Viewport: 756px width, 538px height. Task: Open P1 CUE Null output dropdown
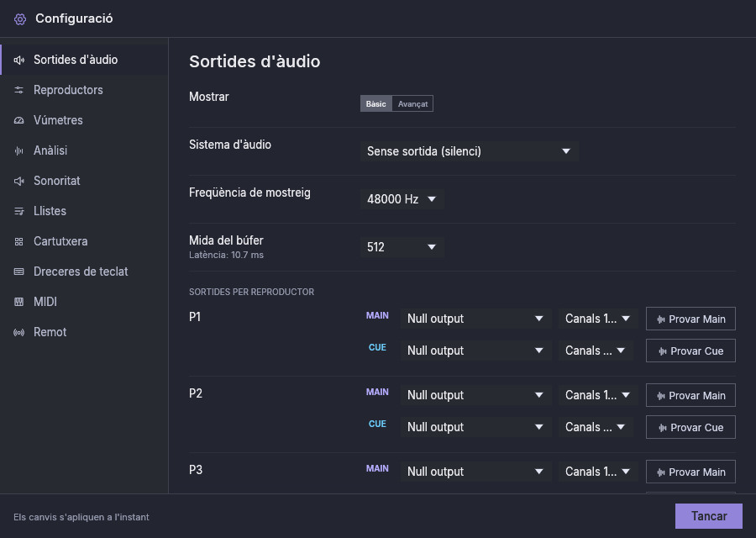tap(476, 351)
